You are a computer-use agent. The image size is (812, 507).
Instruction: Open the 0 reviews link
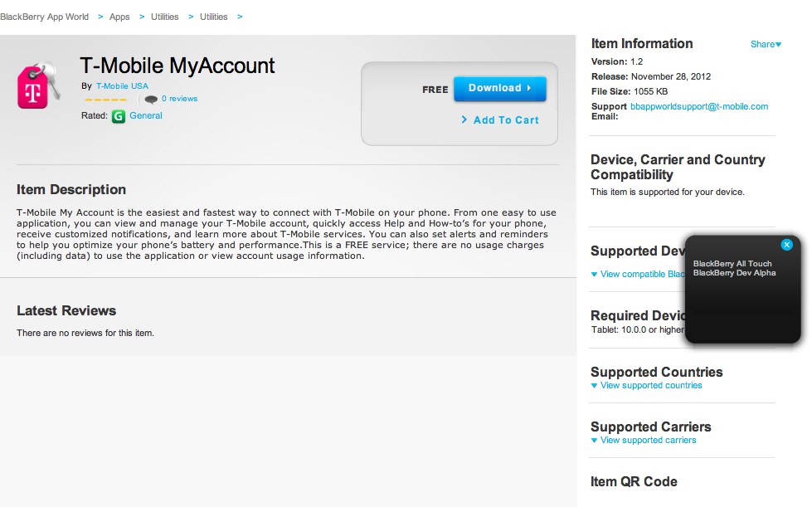pos(179,99)
